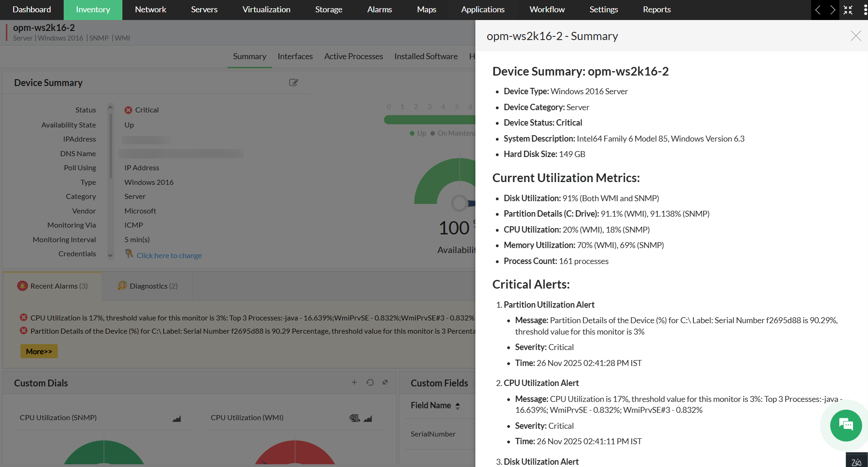868x467 pixels.
Task: Expand the Custom Dials widget
Action: (385, 382)
